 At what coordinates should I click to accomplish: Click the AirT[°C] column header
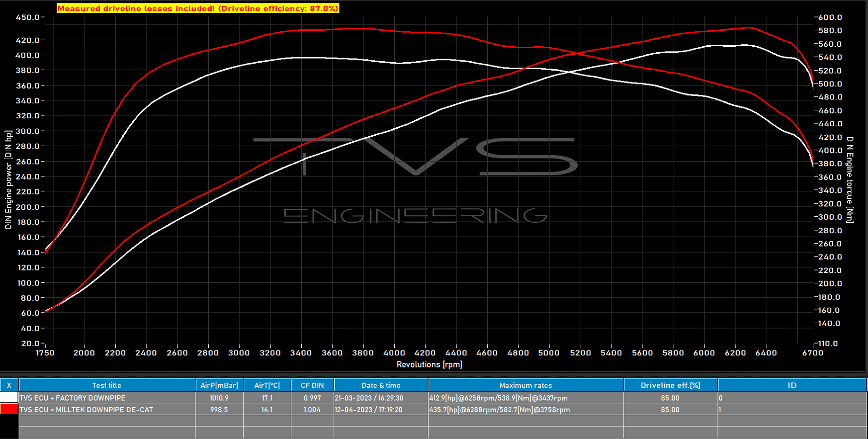(267, 385)
